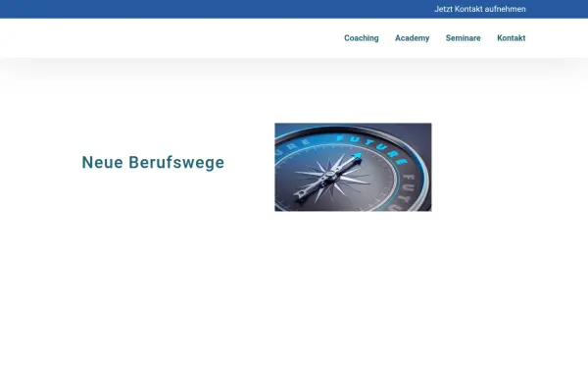
Task: Click the compass future image
Action: 353,167
